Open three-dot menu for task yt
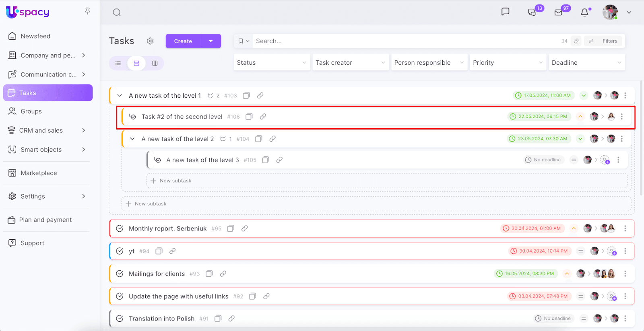The image size is (644, 331). 625,251
